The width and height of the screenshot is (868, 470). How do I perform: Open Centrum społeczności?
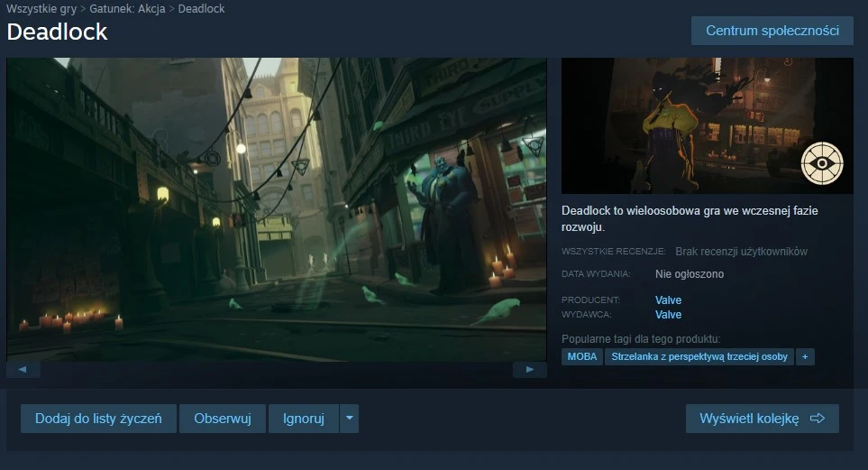(772, 31)
